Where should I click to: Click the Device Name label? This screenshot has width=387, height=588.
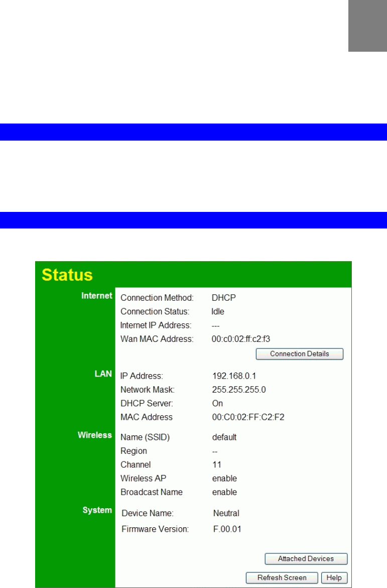148,513
